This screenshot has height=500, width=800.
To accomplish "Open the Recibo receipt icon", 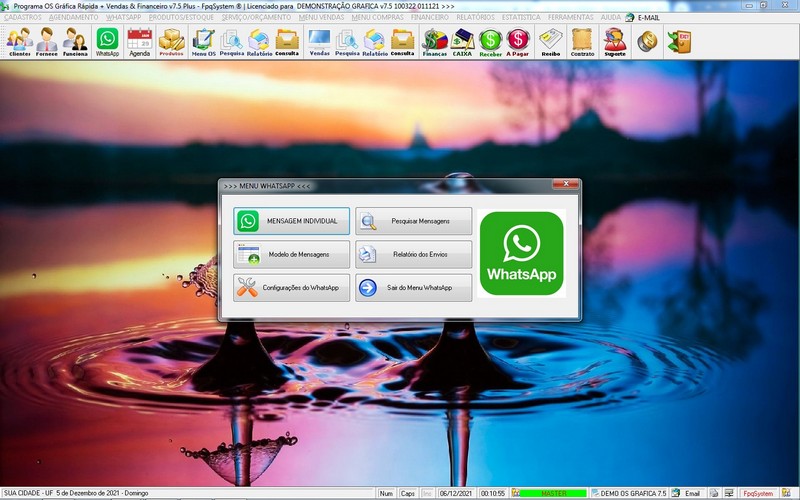I will tap(551, 42).
